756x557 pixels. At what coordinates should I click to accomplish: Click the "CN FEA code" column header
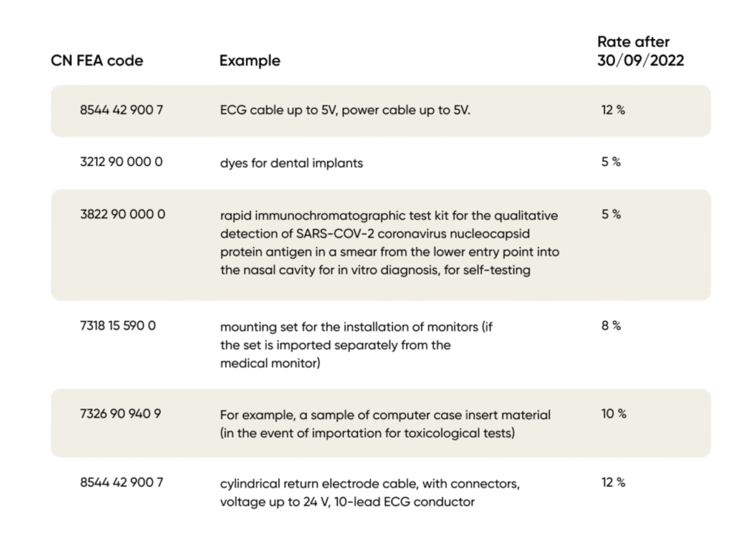point(97,60)
